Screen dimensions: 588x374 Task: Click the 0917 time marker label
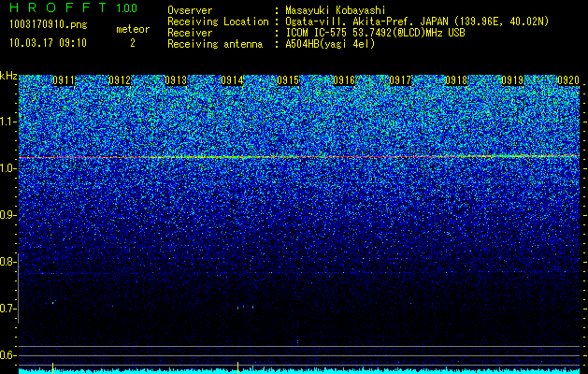400,80
